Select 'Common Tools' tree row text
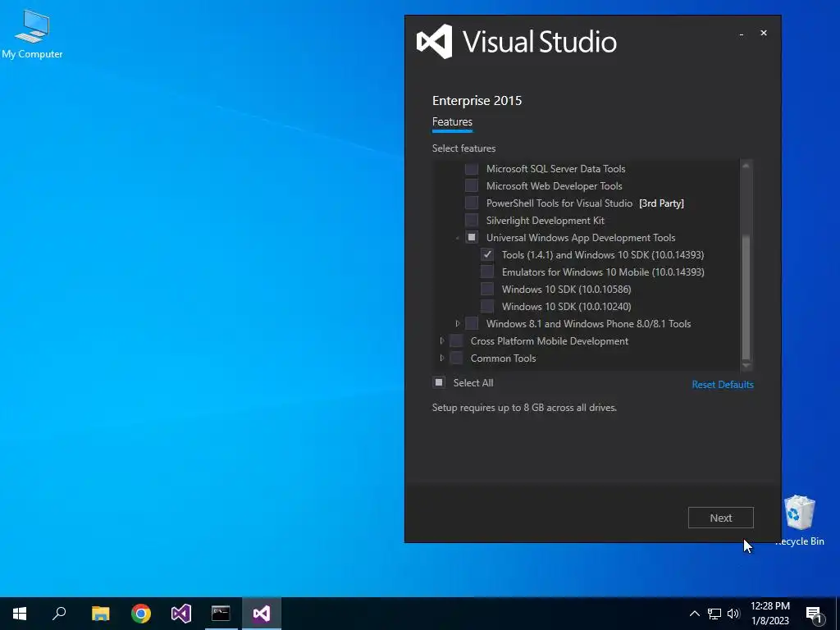 click(503, 358)
